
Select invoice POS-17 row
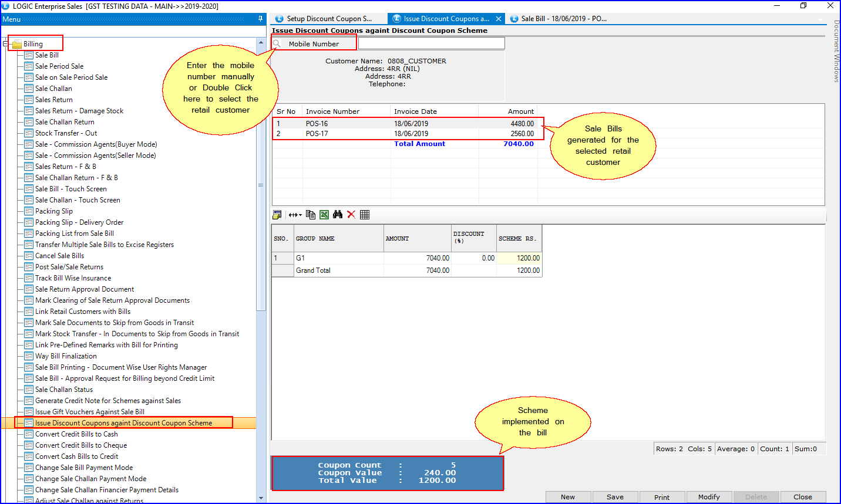(405, 134)
